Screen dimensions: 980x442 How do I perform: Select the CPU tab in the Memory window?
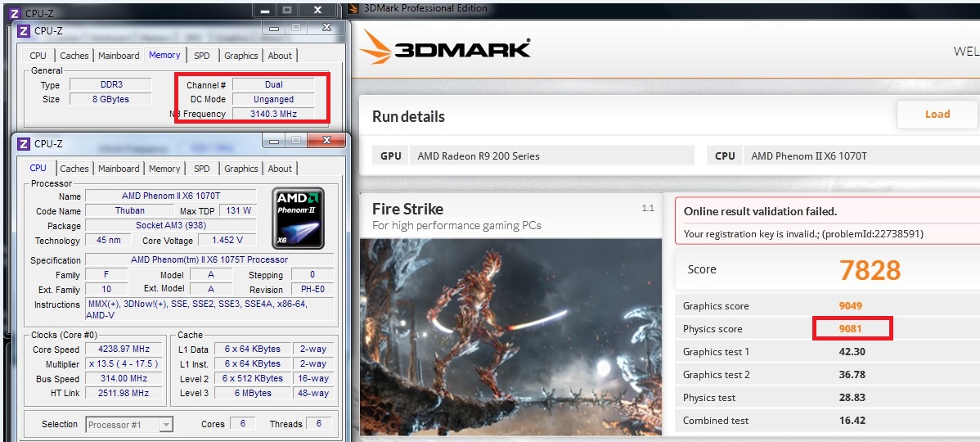38,56
